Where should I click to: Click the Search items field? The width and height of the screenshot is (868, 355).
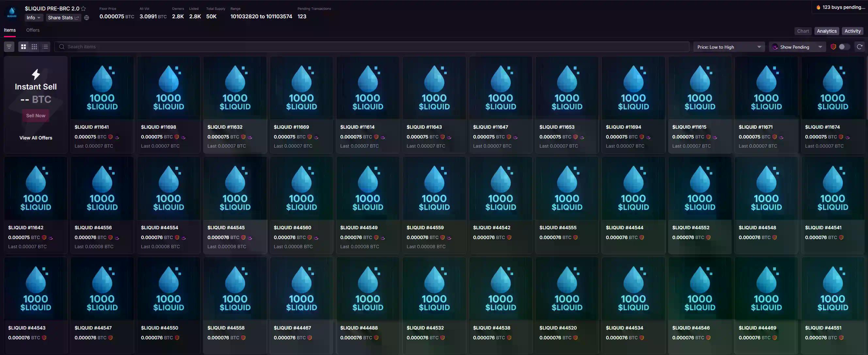[371, 46]
